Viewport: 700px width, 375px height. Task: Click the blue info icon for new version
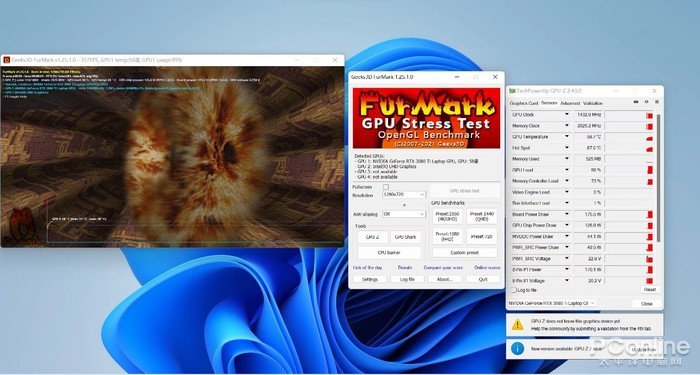click(x=517, y=349)
